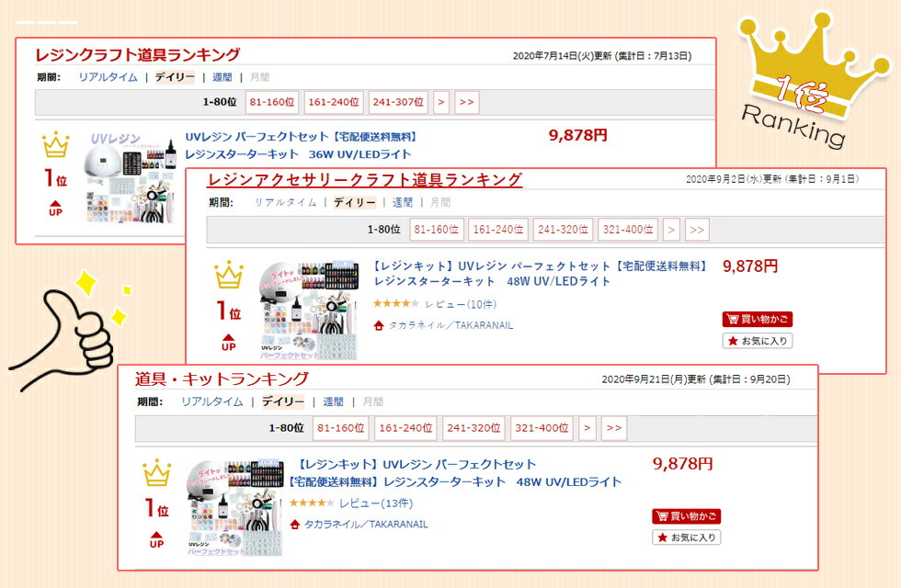Screen dimensions: 901x588
Task: Select the デイリー tab in the 道具・キット ranking
Action: click(283, 402)
